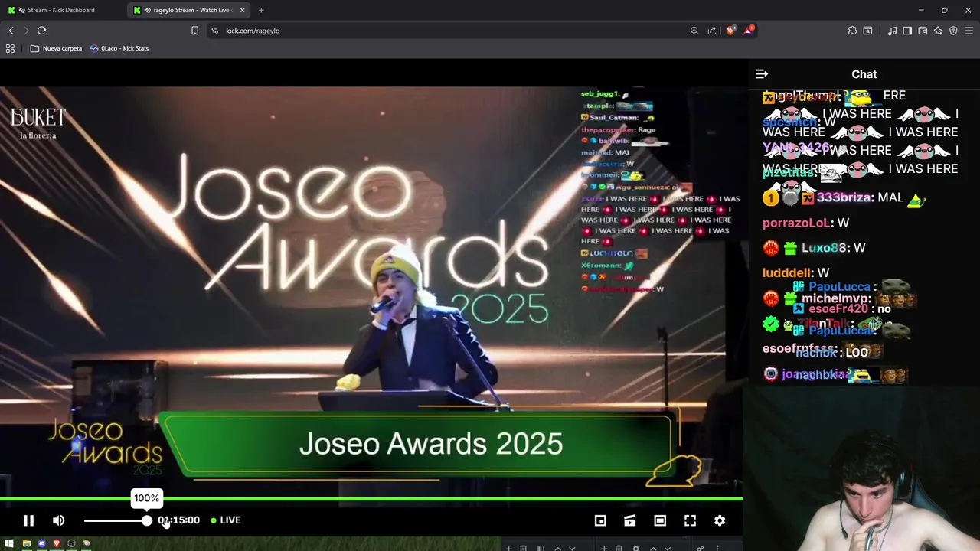980x551 pixels.
Task: Open Brave browser taskbar icon
Action: (56, 544)
